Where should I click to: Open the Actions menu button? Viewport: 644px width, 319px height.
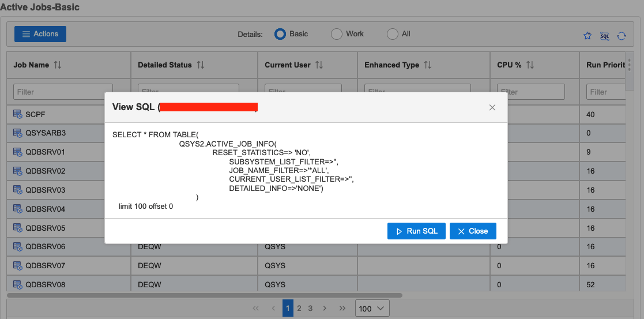pyautogui.click(x=40, y=34)
